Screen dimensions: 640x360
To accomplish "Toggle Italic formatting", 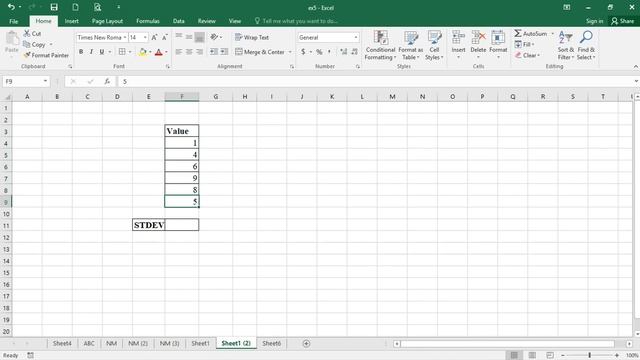I will coord(91,52).
